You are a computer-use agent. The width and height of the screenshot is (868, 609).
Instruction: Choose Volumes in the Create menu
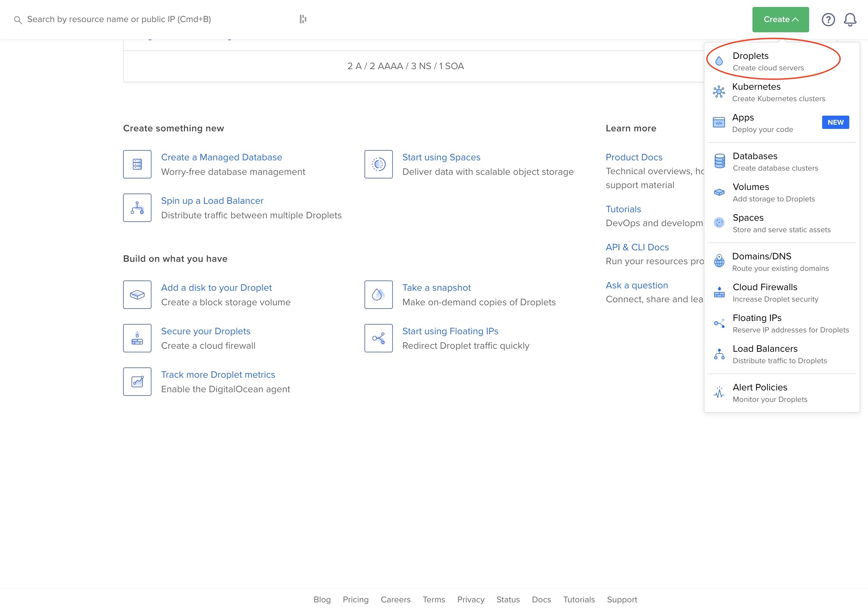781,193
